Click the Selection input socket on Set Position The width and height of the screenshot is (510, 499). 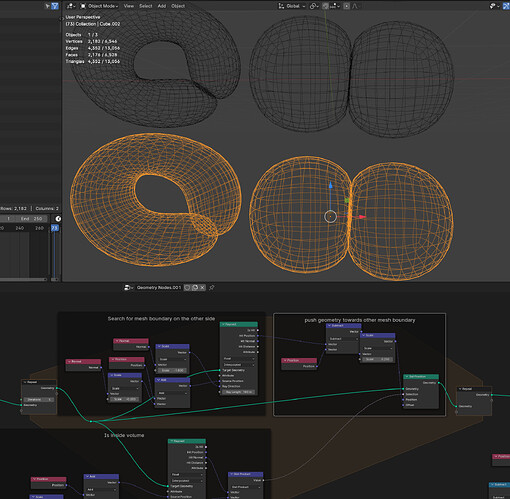403,394
